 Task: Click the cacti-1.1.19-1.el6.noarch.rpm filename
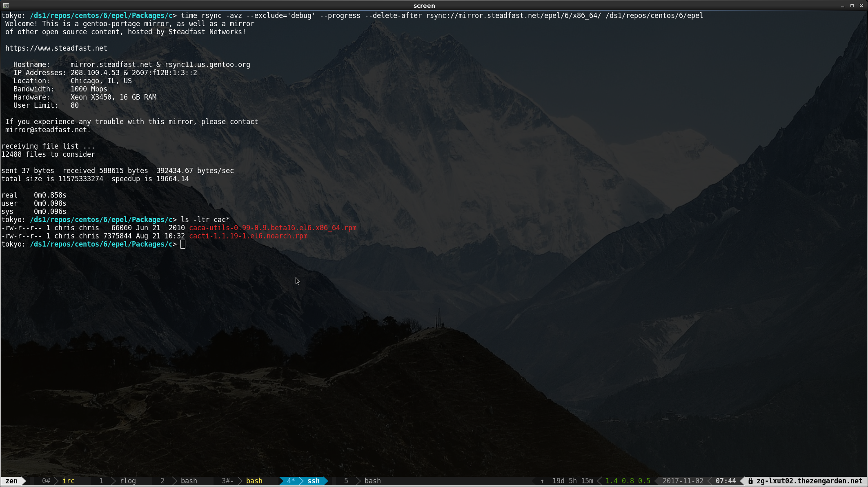(x=248, y=236)
